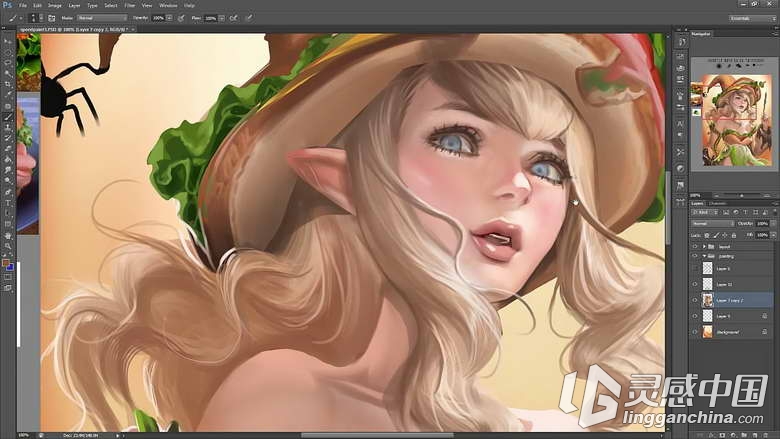Open the File menu

22,5
